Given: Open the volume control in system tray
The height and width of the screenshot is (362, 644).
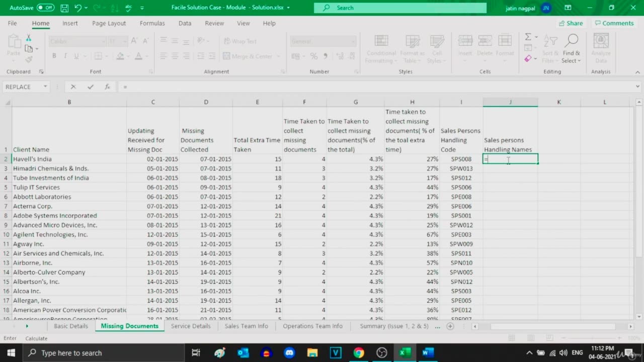Looking at the screenshot, I should click(x=563, y=352).
